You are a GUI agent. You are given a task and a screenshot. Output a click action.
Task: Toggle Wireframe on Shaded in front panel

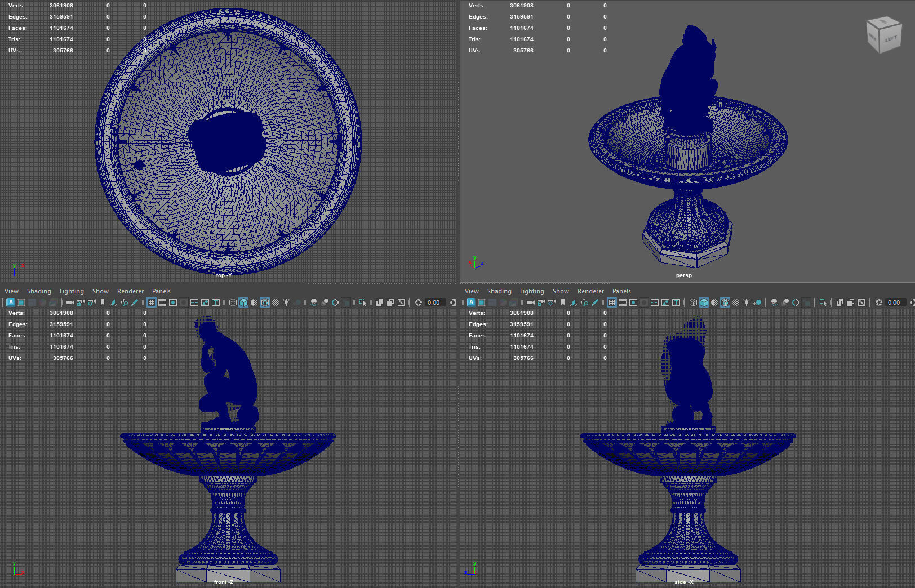point(265,302)
